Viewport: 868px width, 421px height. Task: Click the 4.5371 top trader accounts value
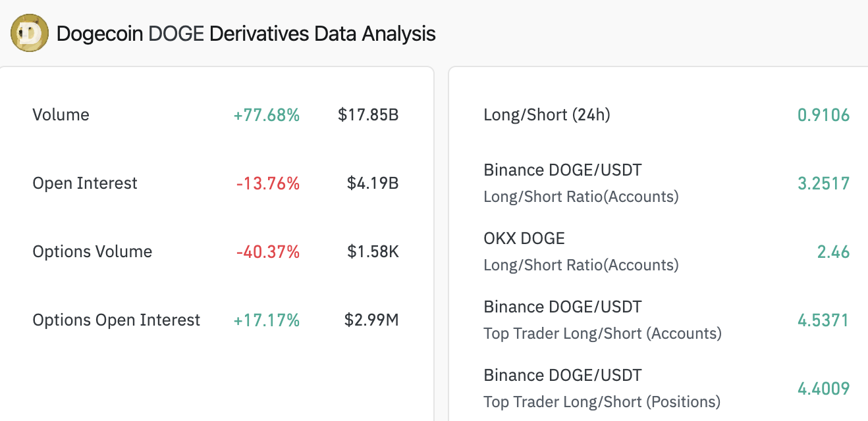[823, 320]
